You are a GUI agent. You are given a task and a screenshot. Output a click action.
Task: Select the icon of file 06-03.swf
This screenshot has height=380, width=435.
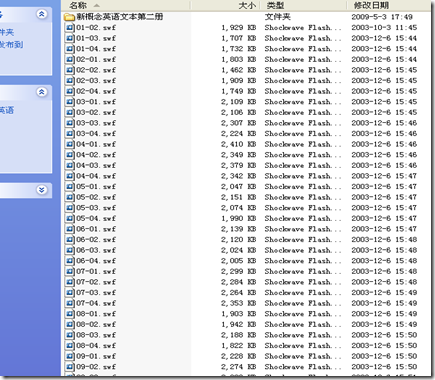(x=69, y=250)
